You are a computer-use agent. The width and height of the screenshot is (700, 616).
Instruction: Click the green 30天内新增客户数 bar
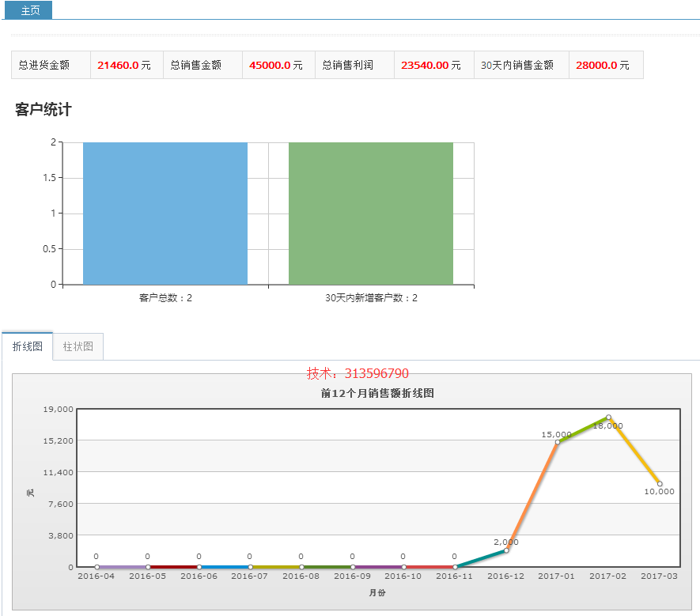coord(371,214)
